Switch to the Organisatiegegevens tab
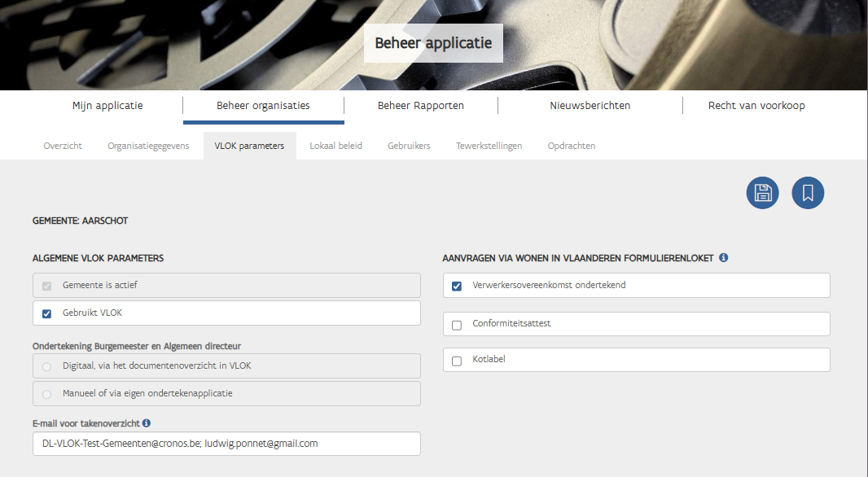 pos(148,147)
